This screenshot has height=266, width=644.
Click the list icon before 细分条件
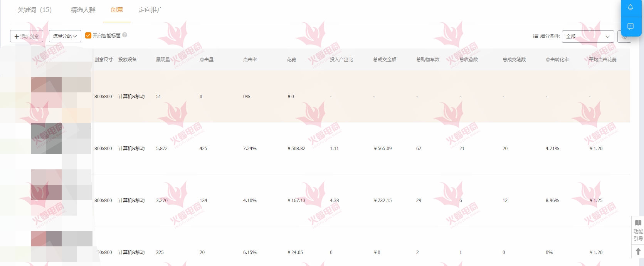[535, 36]
